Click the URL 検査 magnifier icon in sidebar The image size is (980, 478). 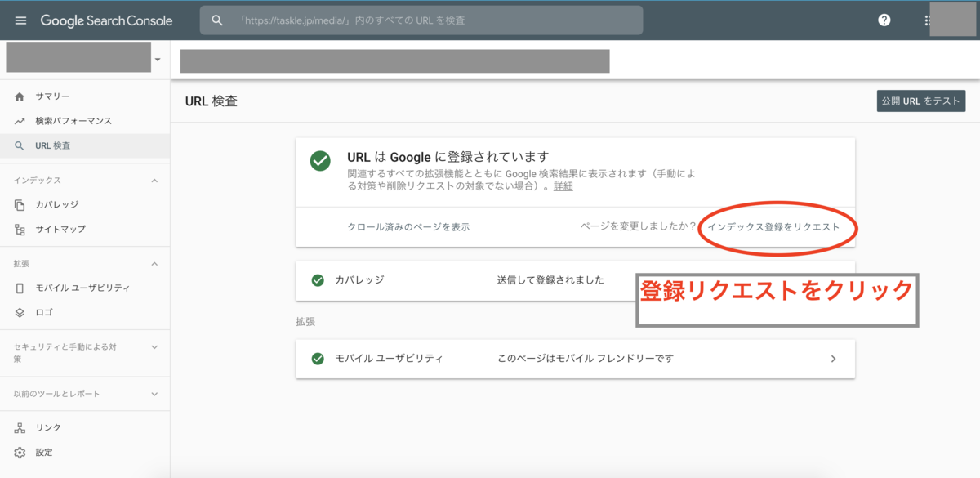click(x=20, y=145)
